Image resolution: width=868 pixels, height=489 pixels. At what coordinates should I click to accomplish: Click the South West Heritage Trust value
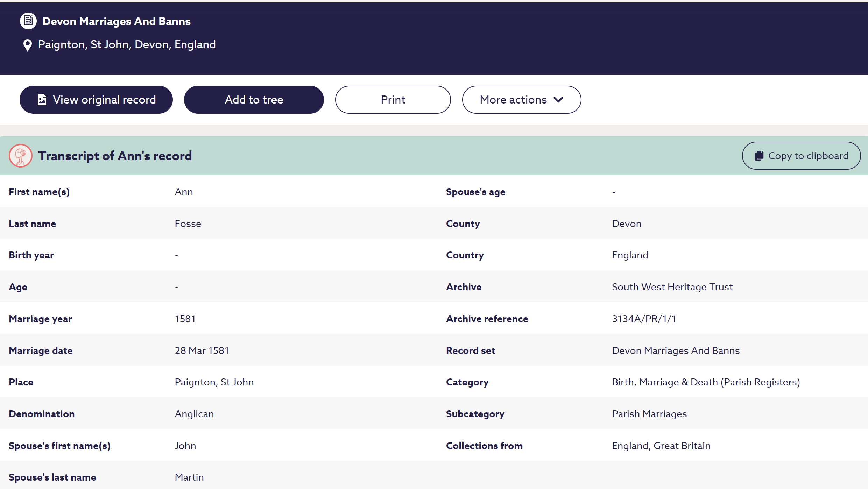[x=672, y=287]
